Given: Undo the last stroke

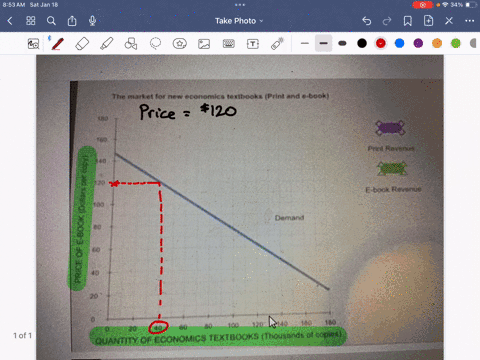Looking at the screenshot, I should pos(367,21).
